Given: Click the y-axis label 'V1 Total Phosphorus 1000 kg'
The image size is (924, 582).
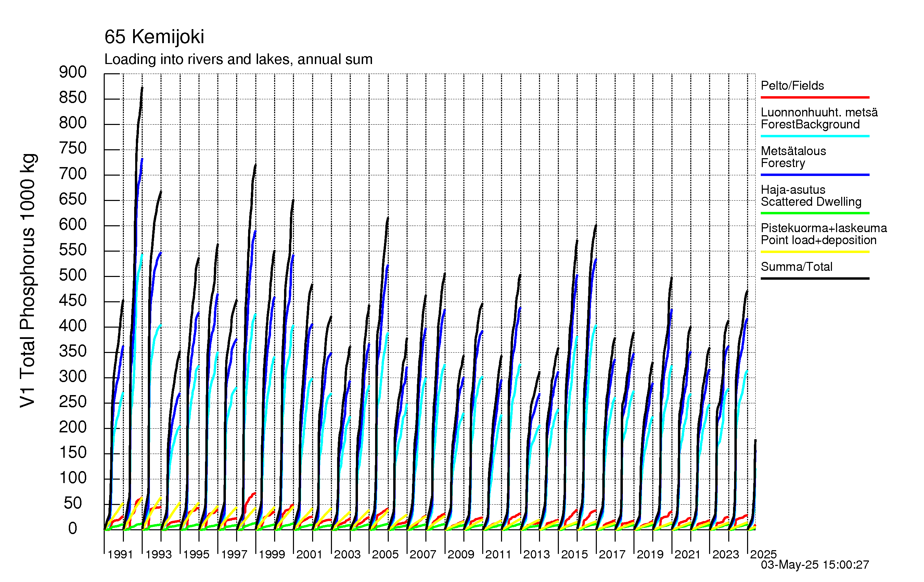Looking at the screenshot, I should 28,281.
